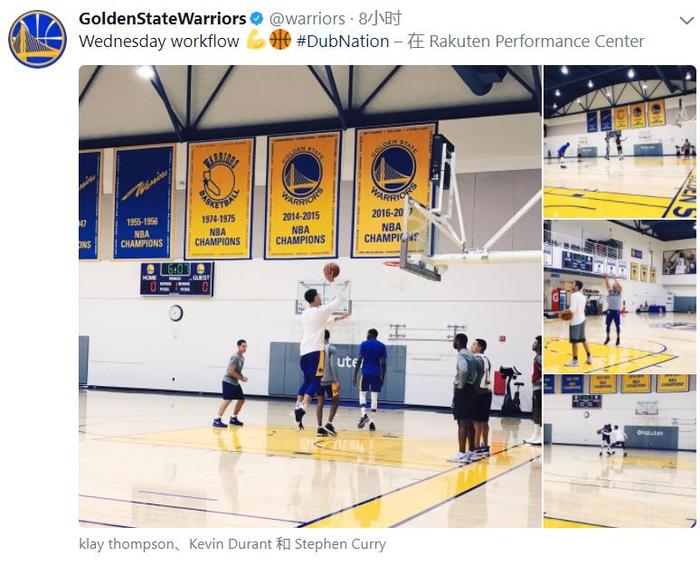Viewport: 700px width, 565px height.
Task: Open the 8小时 tweet timestamp
Action: click(380, 19)
